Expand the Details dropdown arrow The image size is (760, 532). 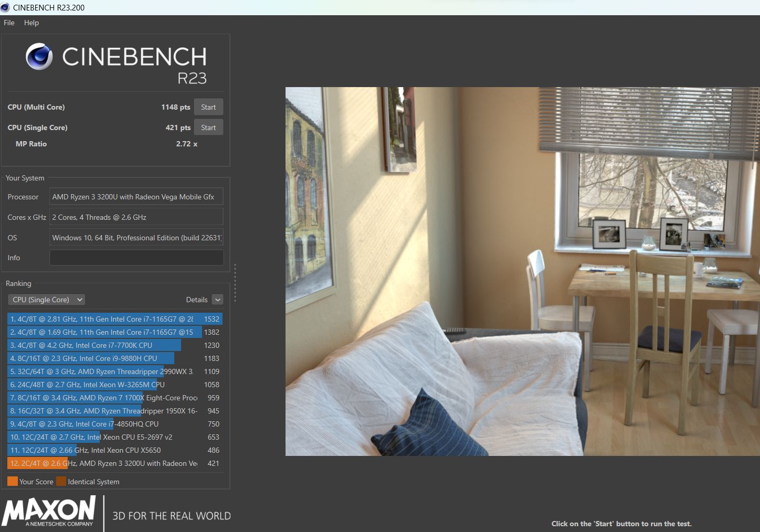coord(217,300)
